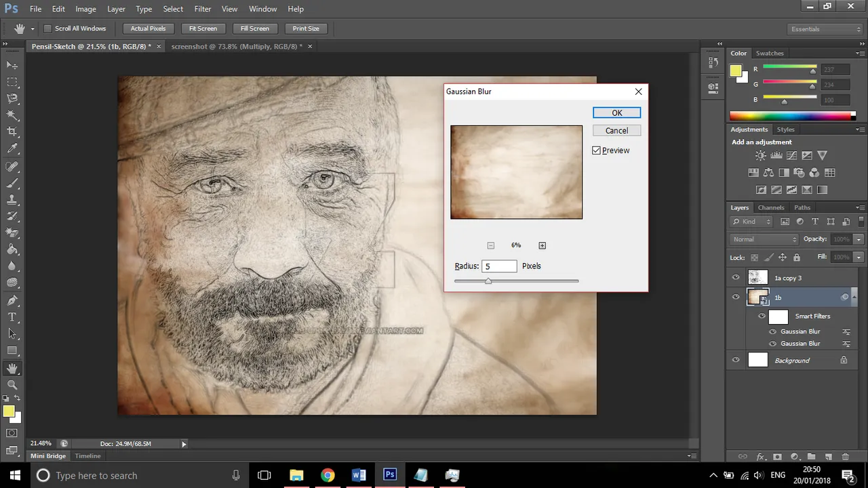Select the Path Selection tool
This screenshot has height=488, width=868.
12,334
